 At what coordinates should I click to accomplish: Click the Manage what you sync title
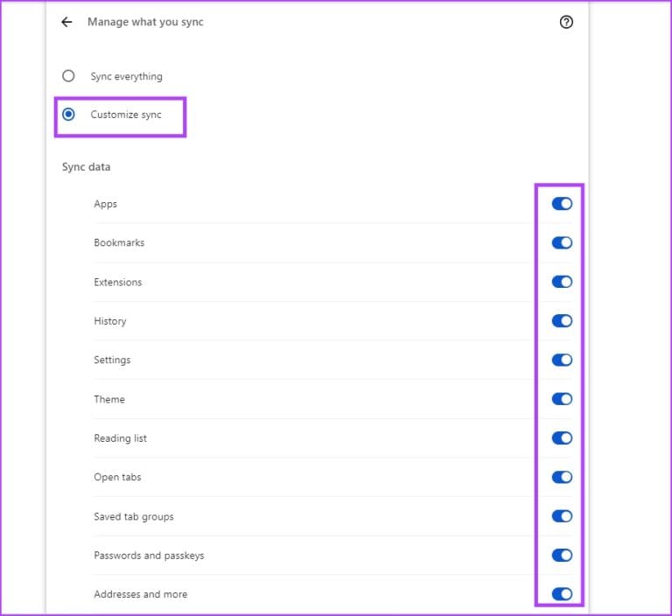point(145,22)
